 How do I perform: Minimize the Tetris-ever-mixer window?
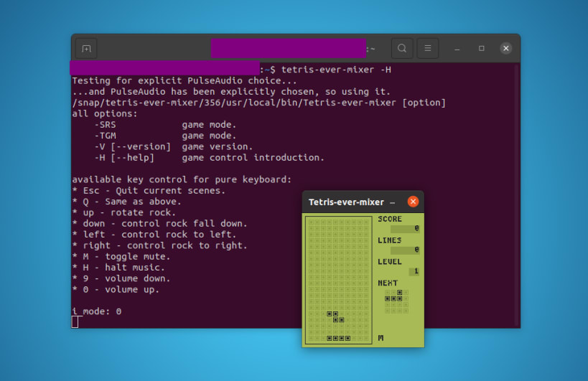(x=392, y=202)
